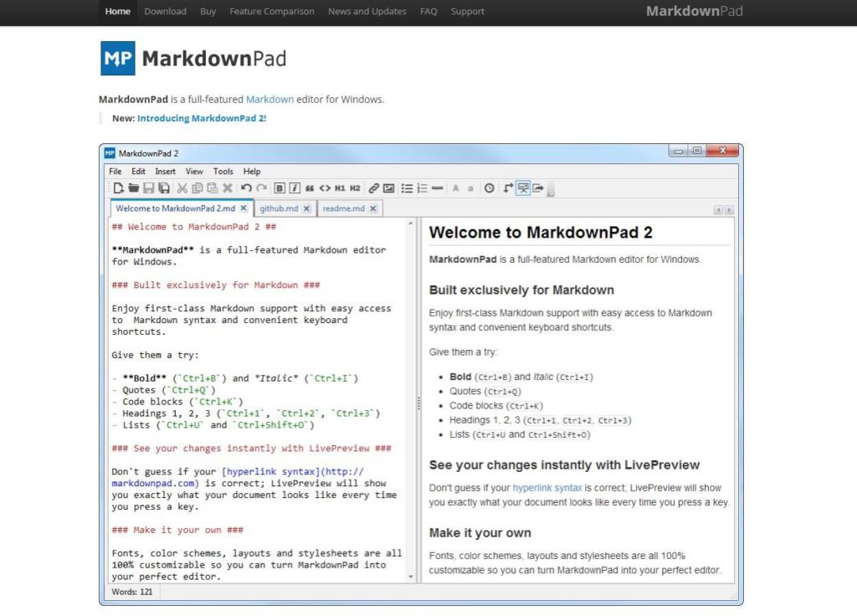Screen dimensions: 857x616
Task: Insert horizontal rule line icon
Action: coord(437,188)
